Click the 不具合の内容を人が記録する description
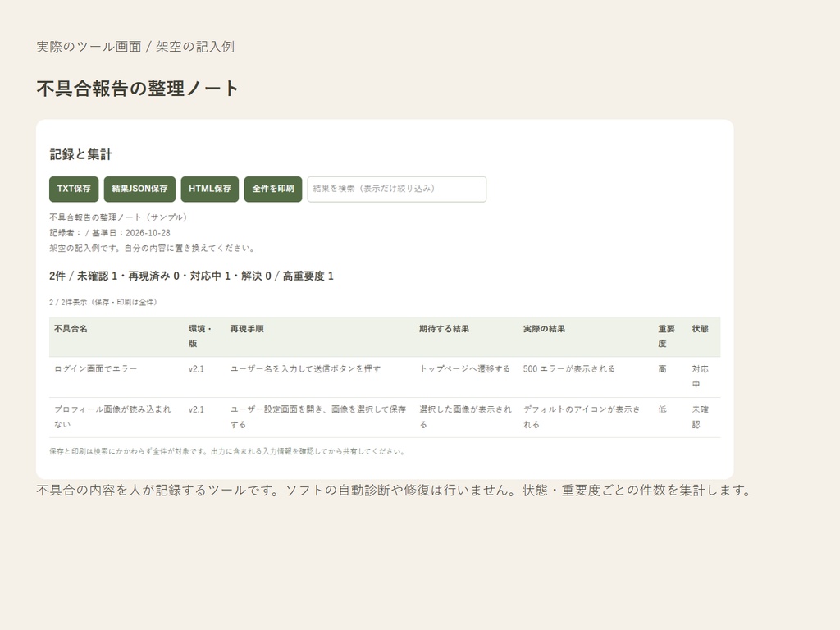Screen dimensions: 840x630 395,491
